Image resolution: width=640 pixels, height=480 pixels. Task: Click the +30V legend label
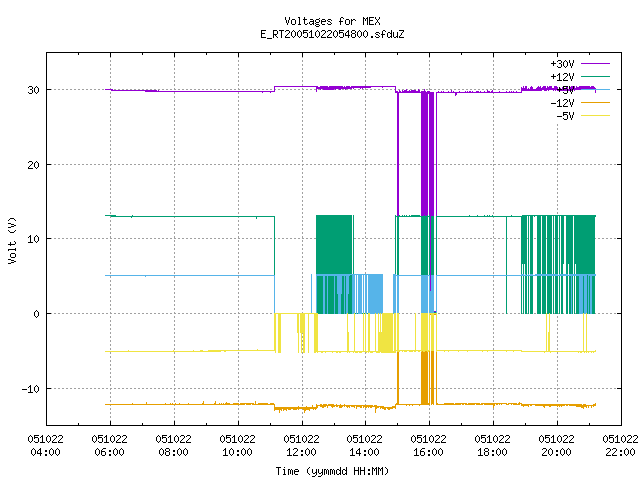(562, 64)
